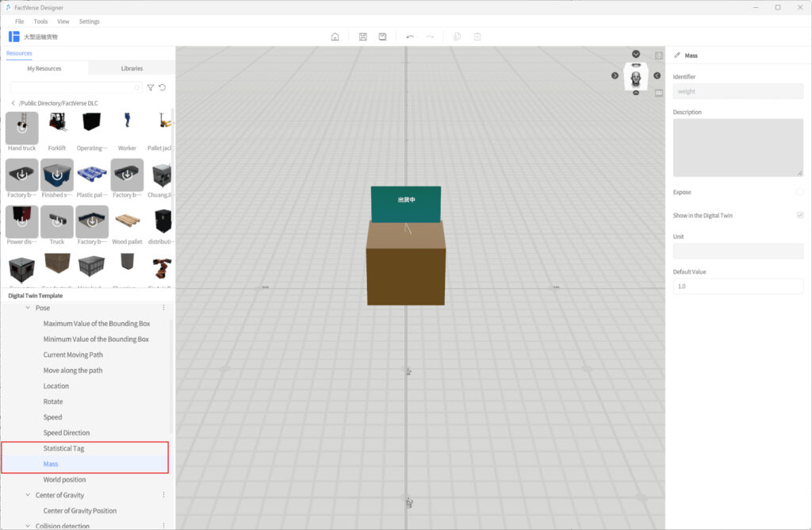Click the blue project icon beside the scene name
Screen dimensions: 812x530
14,36
